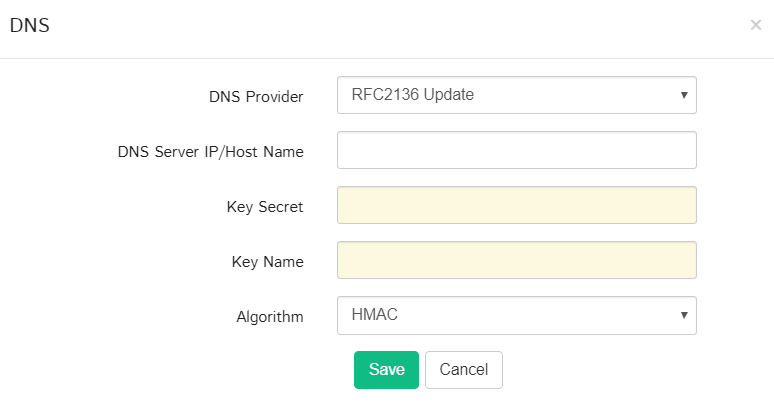Viewport: 774px width, 418px height.
Task: Click into the Key Secret field
Action: click(x=516, y=206)
